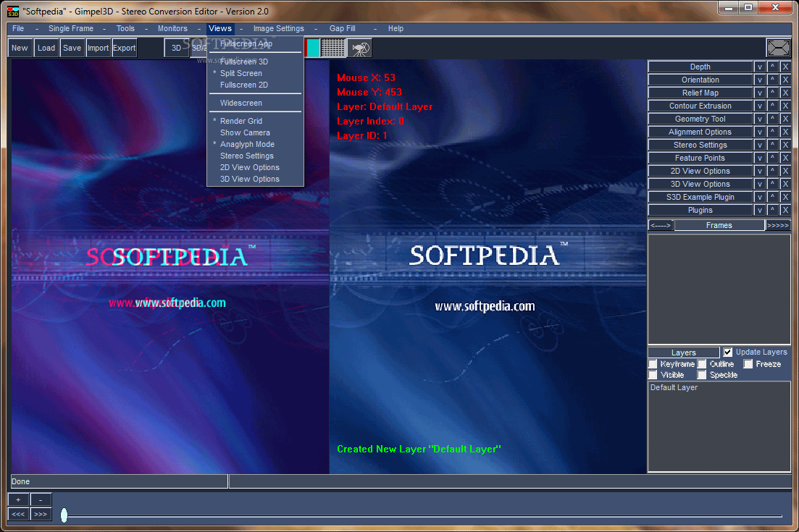Open the S3D Example Plugin panel
This screenshot has height=532, width=799.
pos(700,197)
